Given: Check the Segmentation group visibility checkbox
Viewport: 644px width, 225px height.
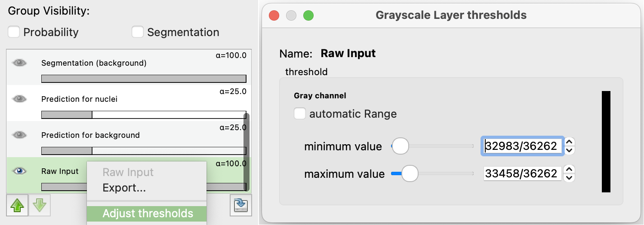Looking at the screenshot, I should click(138, 32).
